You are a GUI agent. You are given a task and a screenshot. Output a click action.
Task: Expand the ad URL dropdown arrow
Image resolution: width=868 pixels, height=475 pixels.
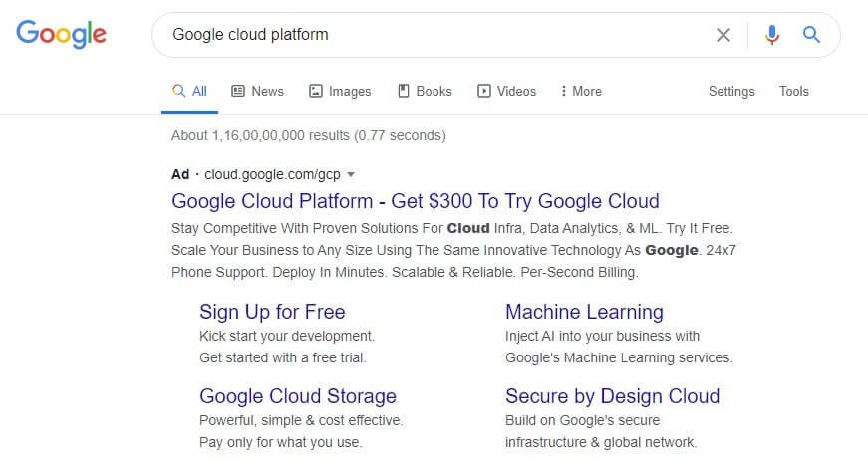(351, 174)
